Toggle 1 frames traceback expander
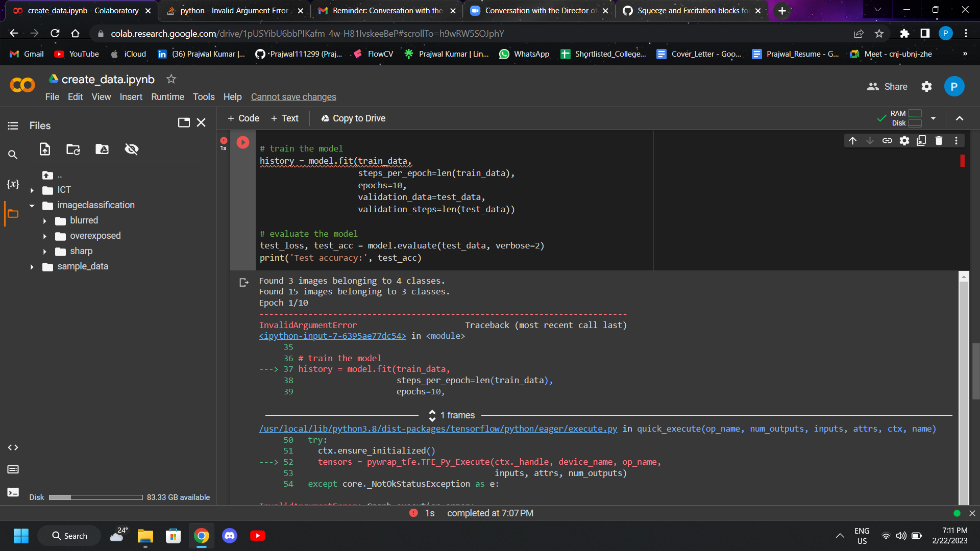The width and height of the screenshot is (980, 551). (432, 415)
